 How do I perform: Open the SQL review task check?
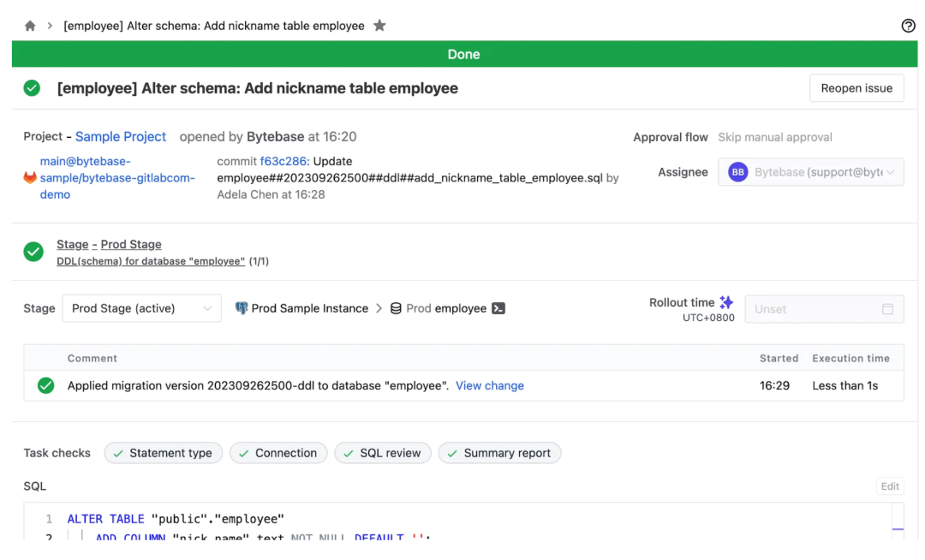tap(383, 453)
